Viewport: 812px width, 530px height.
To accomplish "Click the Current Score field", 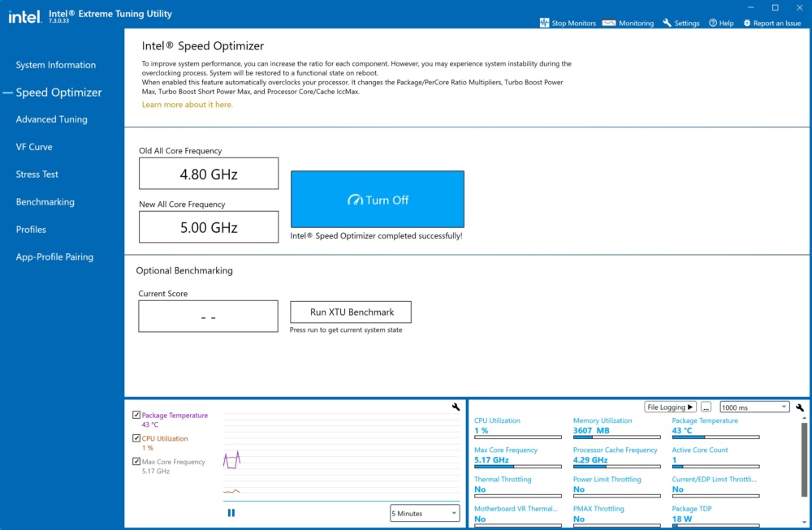I will 208,317.
